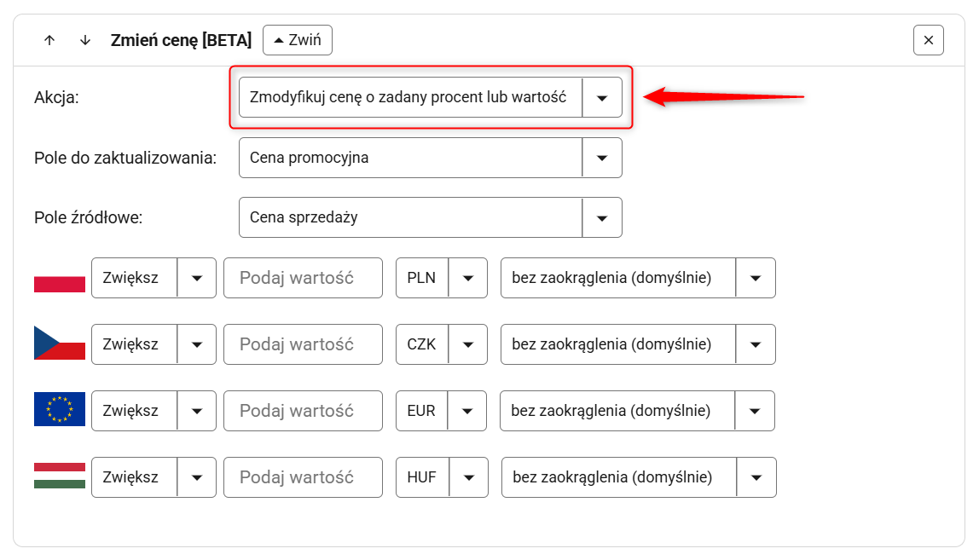Viewport: 979px width, 560px height.
Task: Click the Czech flag icon
Action: coord(60,344)
